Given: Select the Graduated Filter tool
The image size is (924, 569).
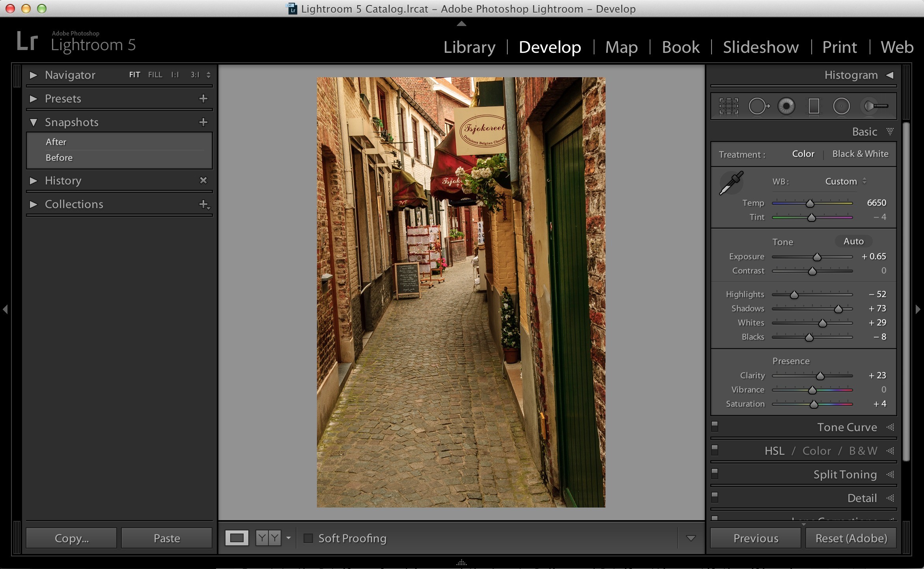Looking at the screenshot, I should click(x=814, y=106).
